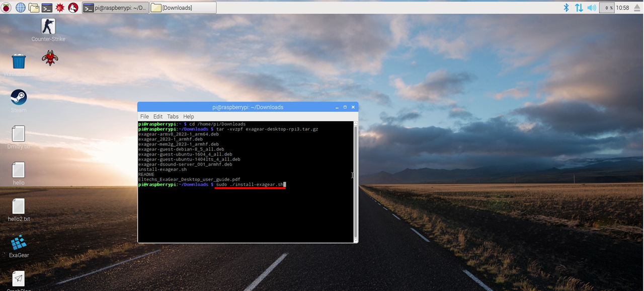Open the Tabs menu in the terminal
Screen dimensions: 644x291
coord(173,116)
